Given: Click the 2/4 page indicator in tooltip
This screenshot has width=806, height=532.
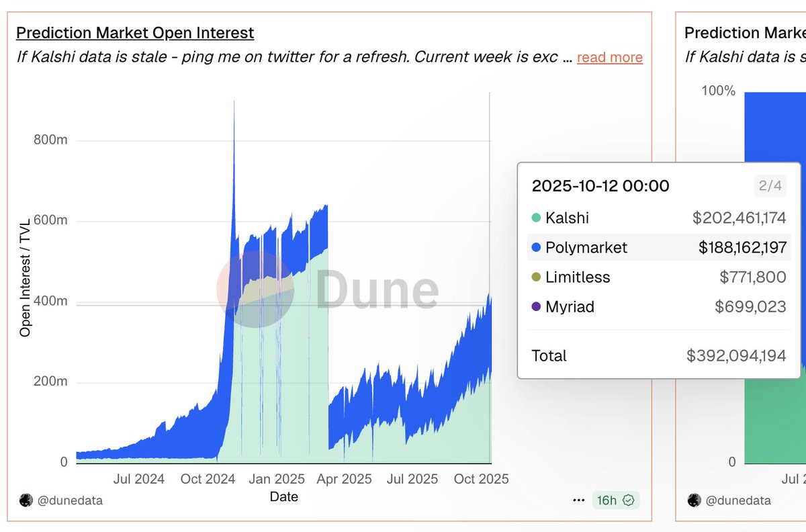Looking at the screenshot, I should (x=770, y=185).
